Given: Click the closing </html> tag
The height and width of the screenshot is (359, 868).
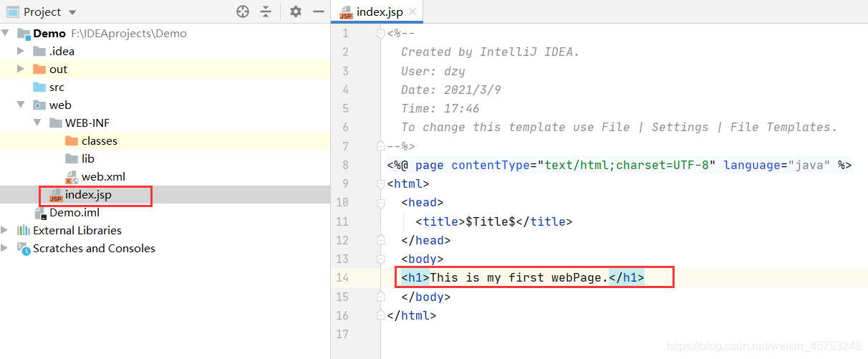Looking at the screenshot, I should pos(412,315).
